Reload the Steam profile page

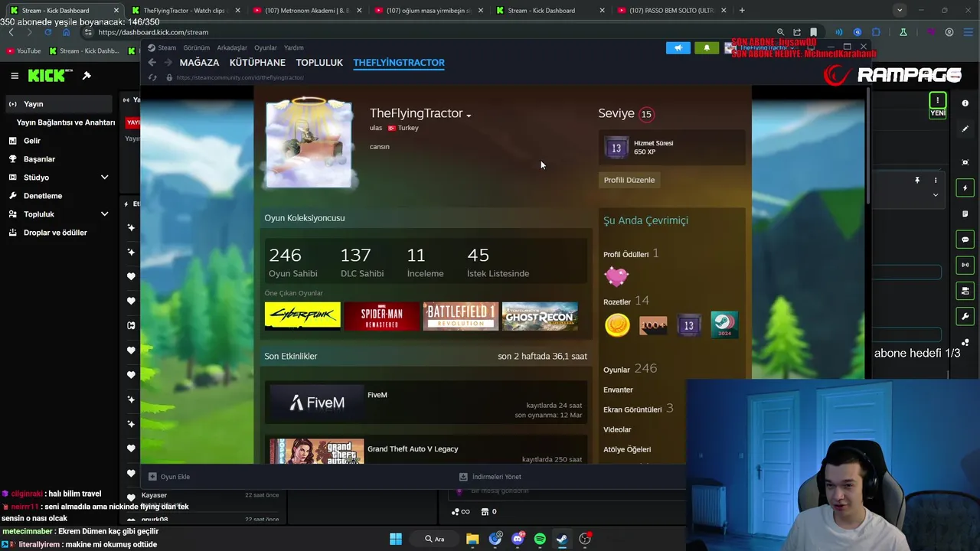[152, 77]
